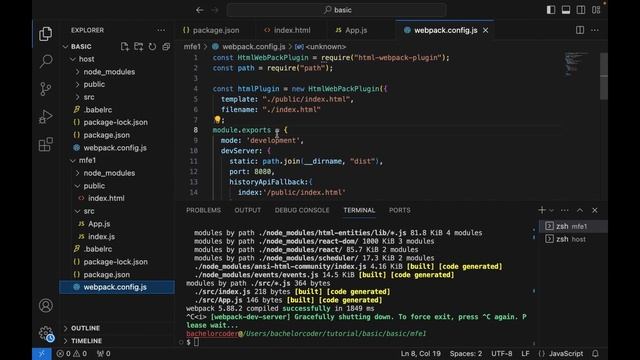Open Explorer more actions ellipsis
This screenshot has height=360, width=640.
pyautogui.click(x=161, y=30)
